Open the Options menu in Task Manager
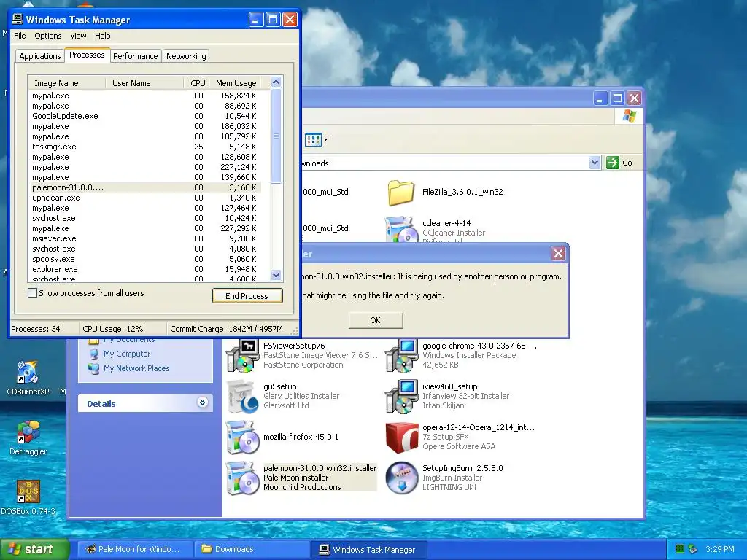This screenshot has width=747, height=560. 47,36
